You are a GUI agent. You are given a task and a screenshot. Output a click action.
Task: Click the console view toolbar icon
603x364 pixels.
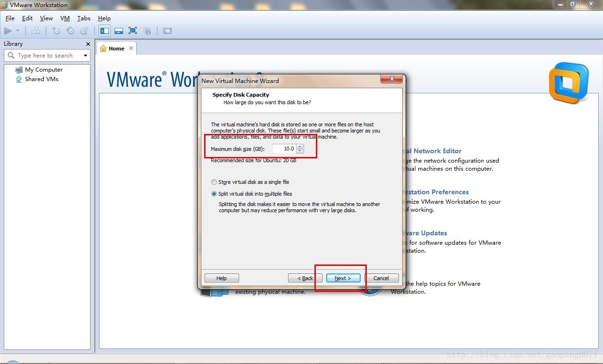click(x=167, y=31)
